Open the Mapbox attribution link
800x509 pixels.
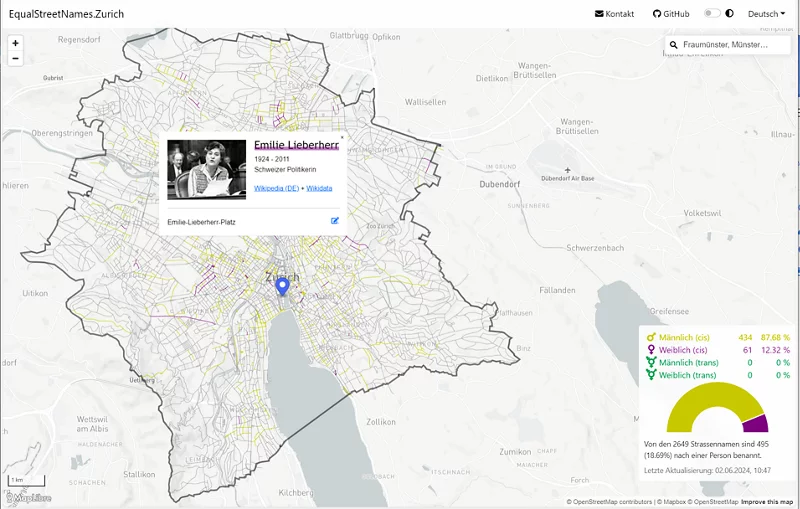pos(671,502)
